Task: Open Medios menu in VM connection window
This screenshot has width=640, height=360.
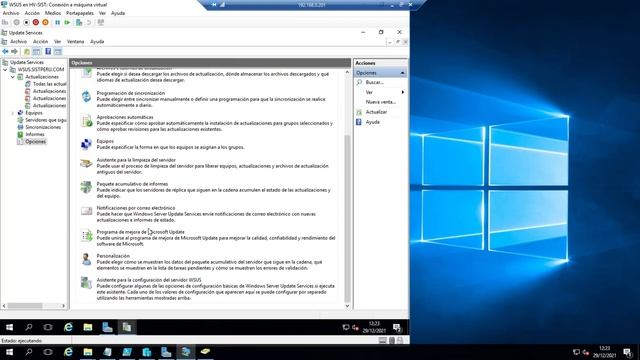Action: [x=53, y=13]
